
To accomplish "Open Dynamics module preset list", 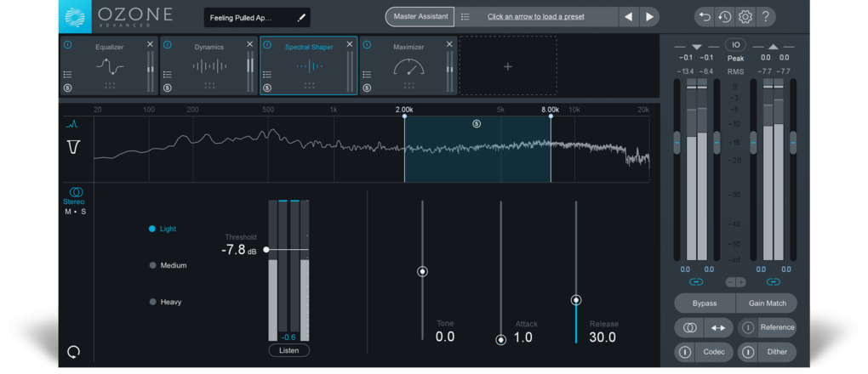I will coord(167,74).
